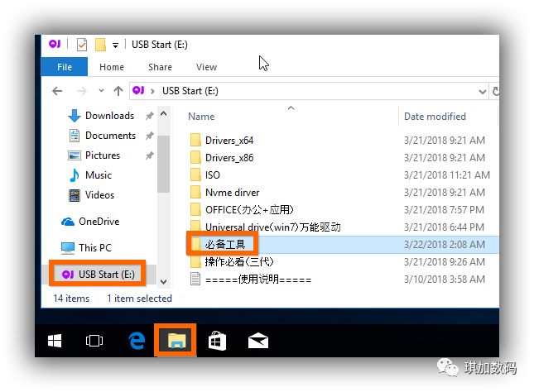Sort files by Date modified column
The height and width of the screenshot is (392, 534).
tap(435, 117)
